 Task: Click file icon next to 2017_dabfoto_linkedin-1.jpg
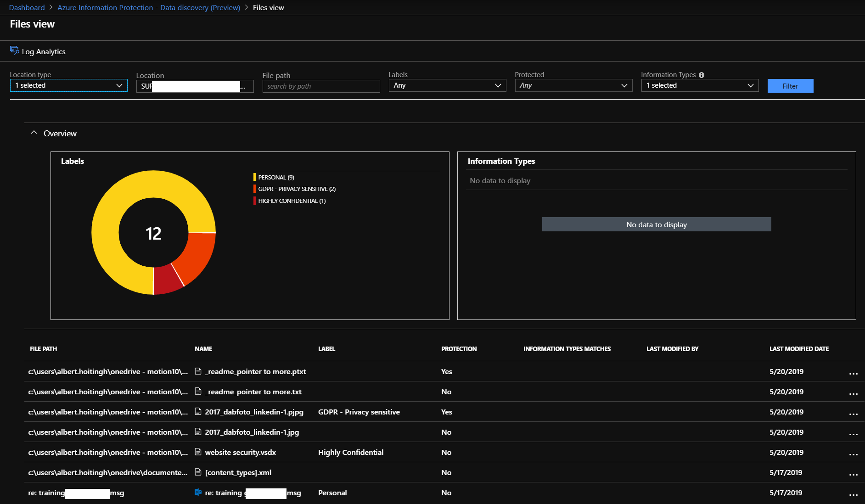[x=198, y=432]
